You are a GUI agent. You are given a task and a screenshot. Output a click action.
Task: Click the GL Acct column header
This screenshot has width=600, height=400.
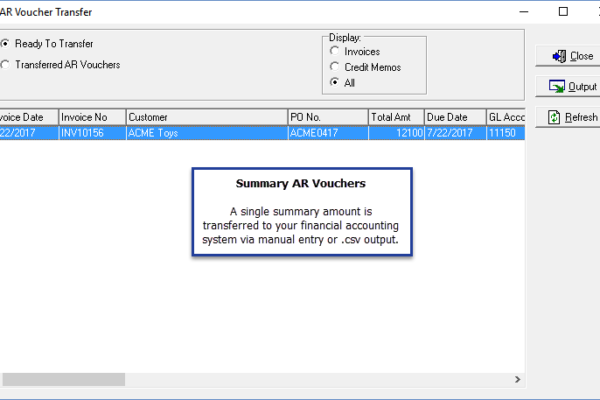coord(506,117)
